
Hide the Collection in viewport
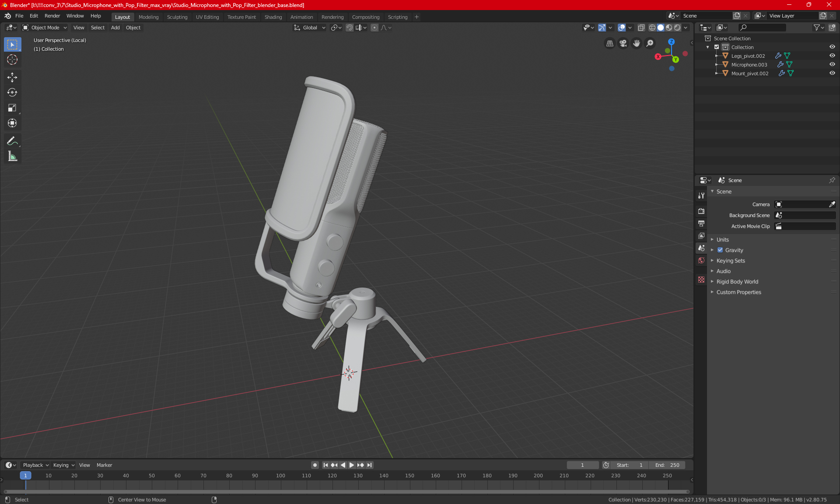pyautogui.click(x=832, y=47)
